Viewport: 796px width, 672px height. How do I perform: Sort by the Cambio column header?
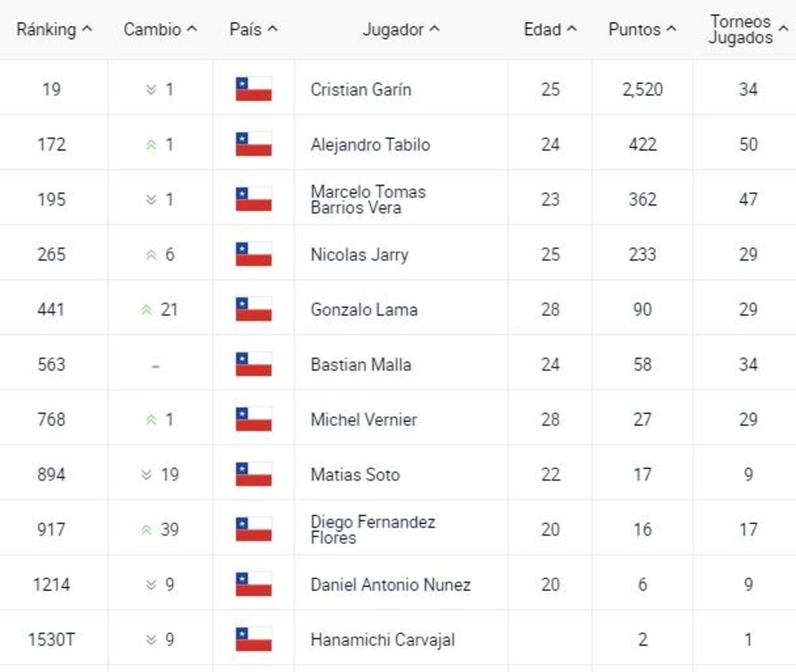click(x=160, y=29)
